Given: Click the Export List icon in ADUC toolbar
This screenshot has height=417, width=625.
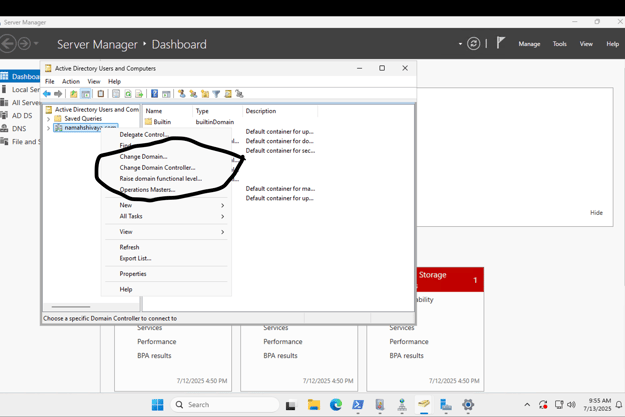Looking at the screenshot, I should click(139, 94).
